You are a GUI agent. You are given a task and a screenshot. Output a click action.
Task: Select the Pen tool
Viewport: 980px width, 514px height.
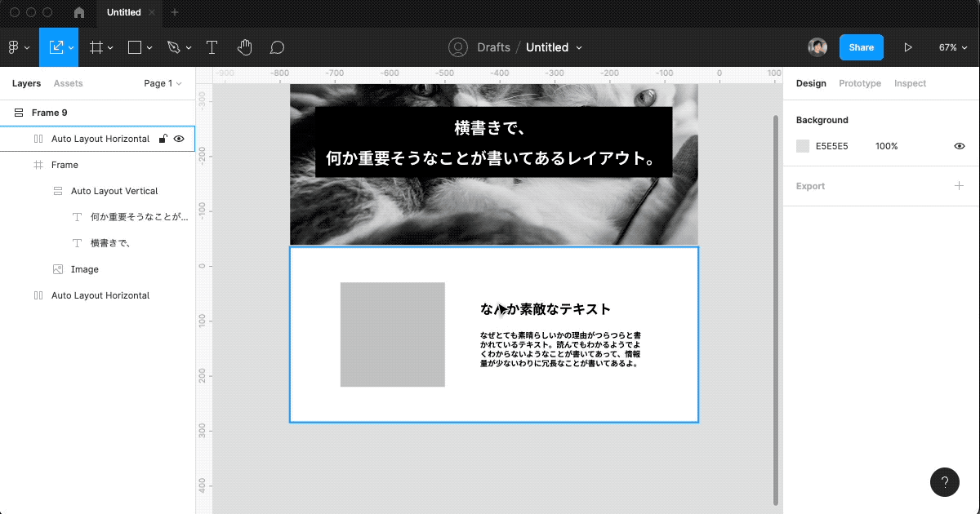click(x=173, y=47)
